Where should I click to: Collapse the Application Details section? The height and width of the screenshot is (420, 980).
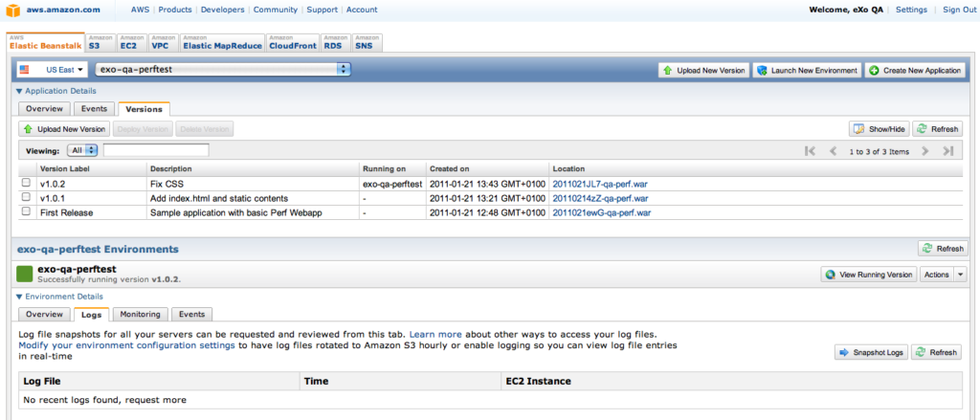tap(56, 91)
